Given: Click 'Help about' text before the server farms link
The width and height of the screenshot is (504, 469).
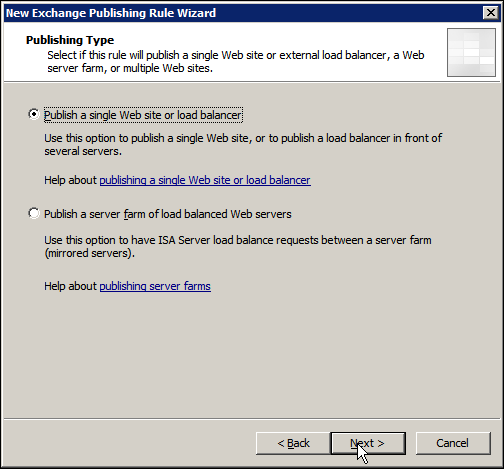Looking at the screenshot, I should pyautogui.click(x=70, y=286).
